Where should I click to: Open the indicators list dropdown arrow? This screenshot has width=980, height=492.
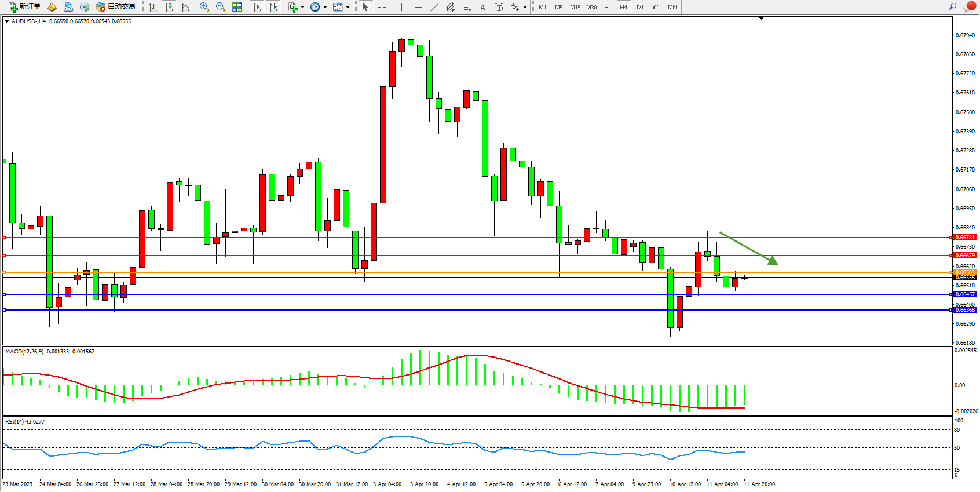302,8
